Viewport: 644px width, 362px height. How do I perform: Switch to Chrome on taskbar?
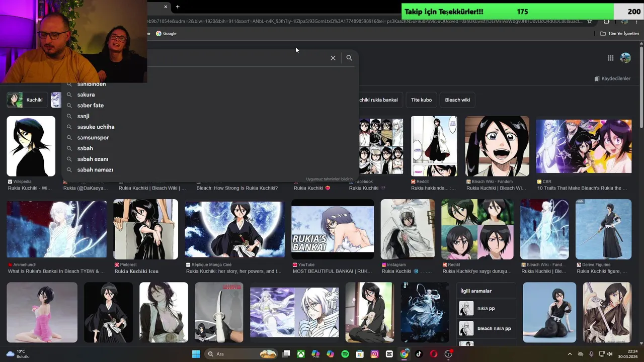tap(404, 354)
